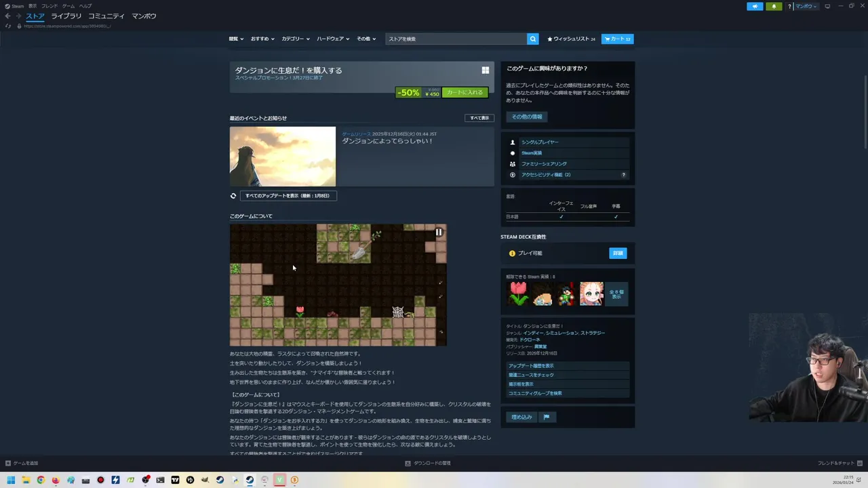This screenshot has width=868, height=488.
Task: Open the terminal app in taskbar
Action: [160, 480]
